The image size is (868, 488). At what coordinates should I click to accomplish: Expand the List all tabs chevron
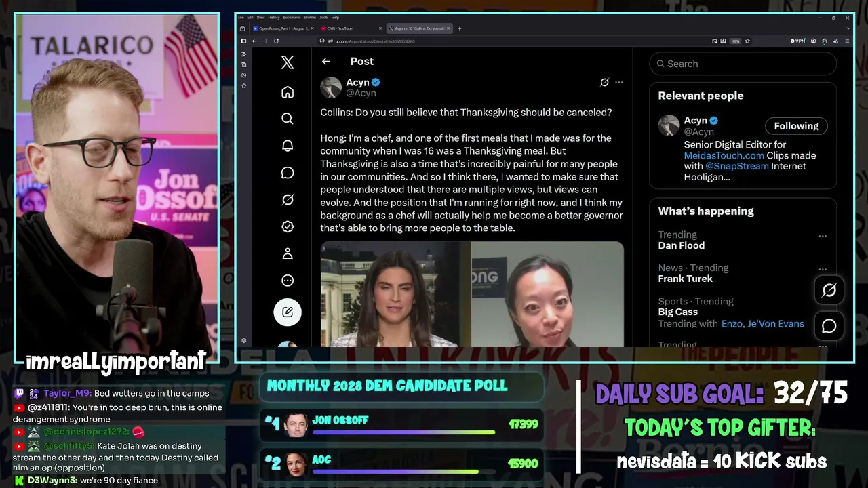pos(848,28)
